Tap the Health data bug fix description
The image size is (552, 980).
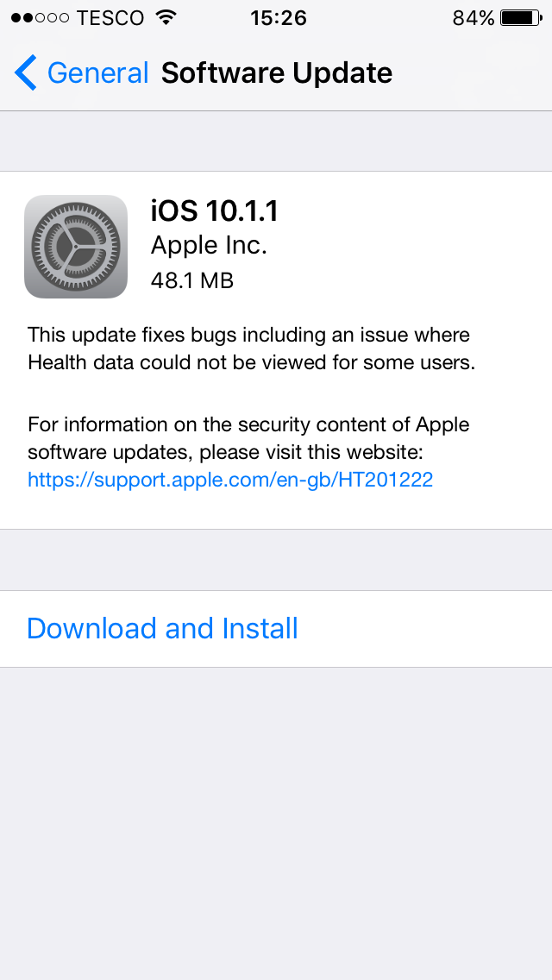pos(251,349)
